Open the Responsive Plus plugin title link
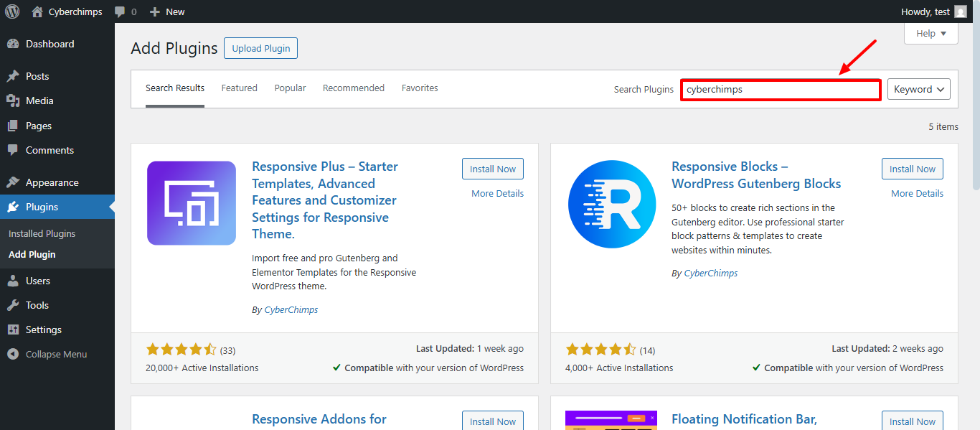 coord(325,200)
